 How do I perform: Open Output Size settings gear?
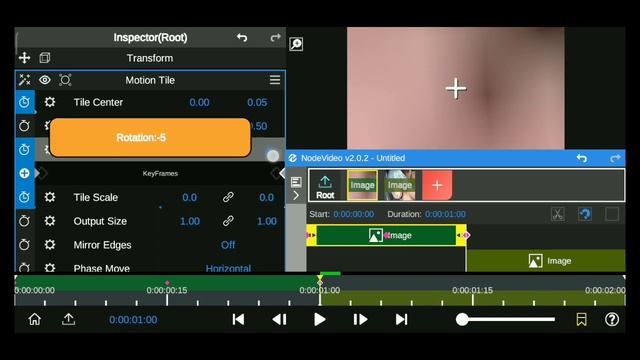(50, 221)
